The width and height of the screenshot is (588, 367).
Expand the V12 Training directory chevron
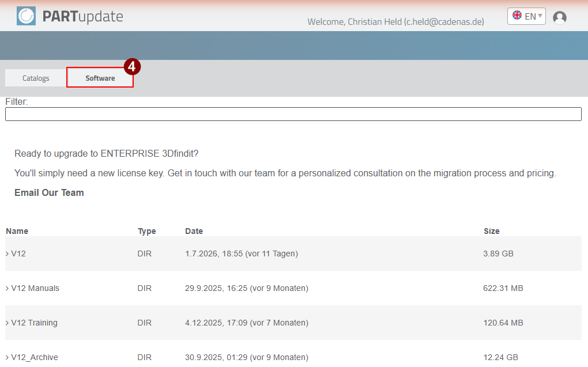click(7, 323)
